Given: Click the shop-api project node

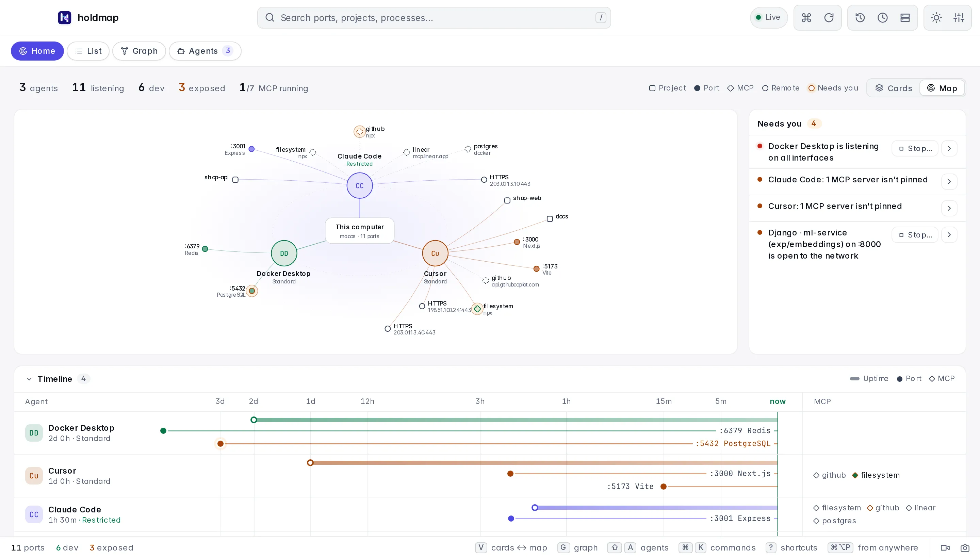Looking at the screenshot, I should [235, 180].
